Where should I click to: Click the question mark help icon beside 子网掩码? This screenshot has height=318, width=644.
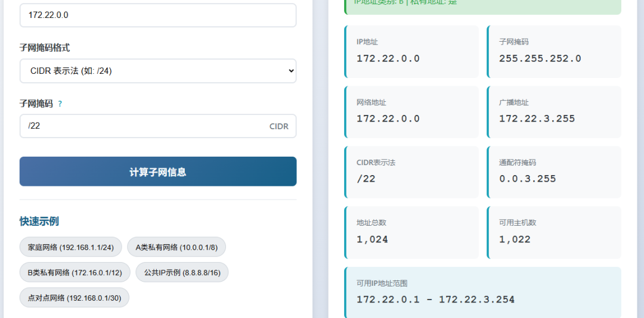click(x=60, y=104)
